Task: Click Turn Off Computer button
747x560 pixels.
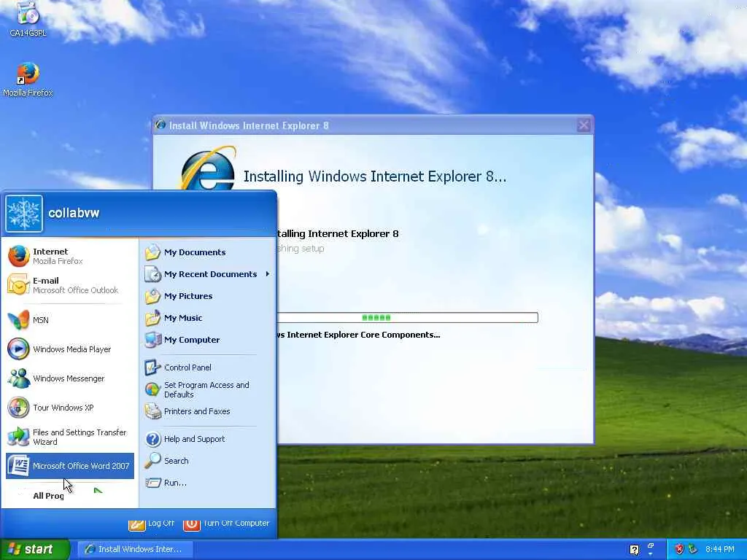Action: pos(226,523)
